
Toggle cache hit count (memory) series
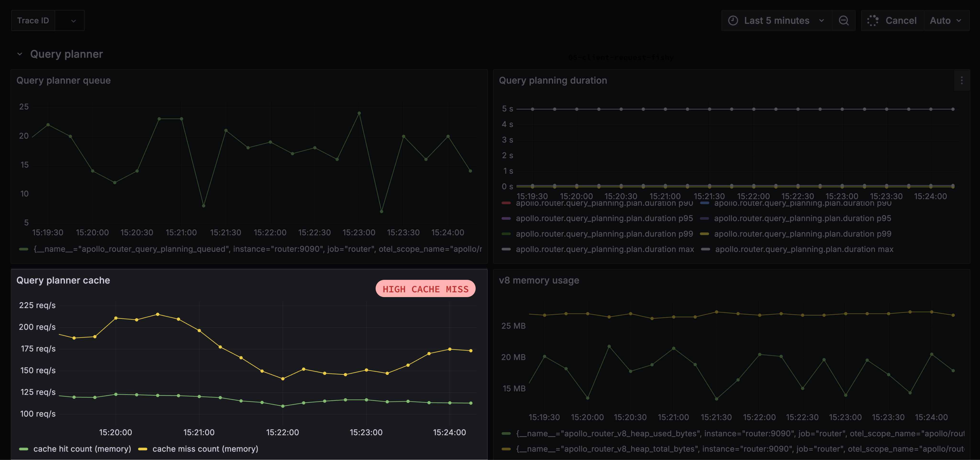coord(82,449)
